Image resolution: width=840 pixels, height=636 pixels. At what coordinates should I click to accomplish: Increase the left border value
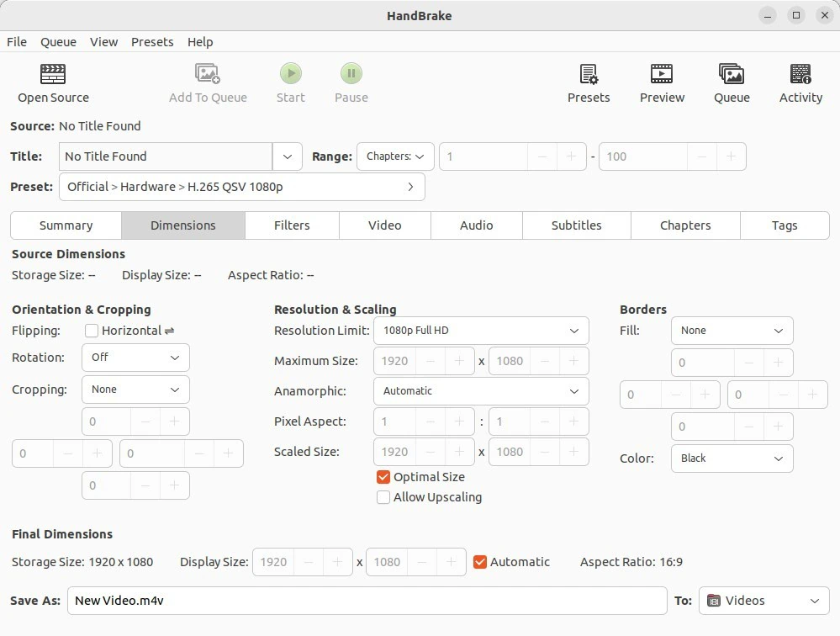[x=705, y=395]
